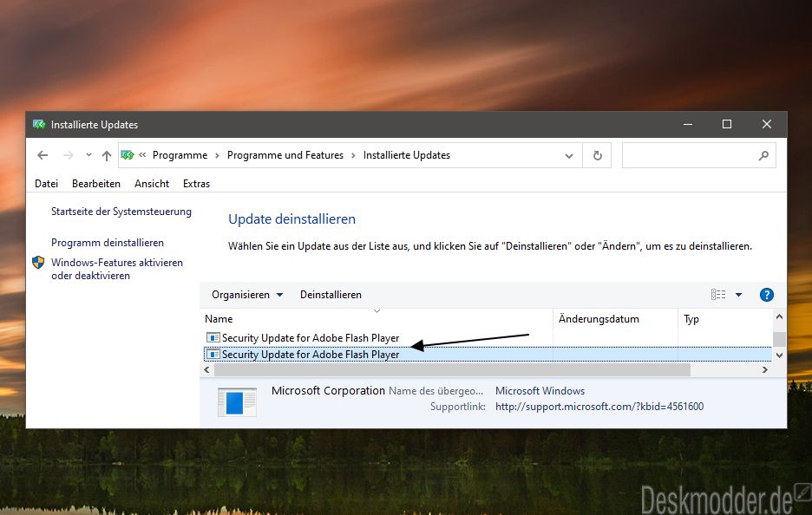Click Installierte Updates in the breadcrumb
This screenshot has width=812, height=515.
click(x=407, y=155)
